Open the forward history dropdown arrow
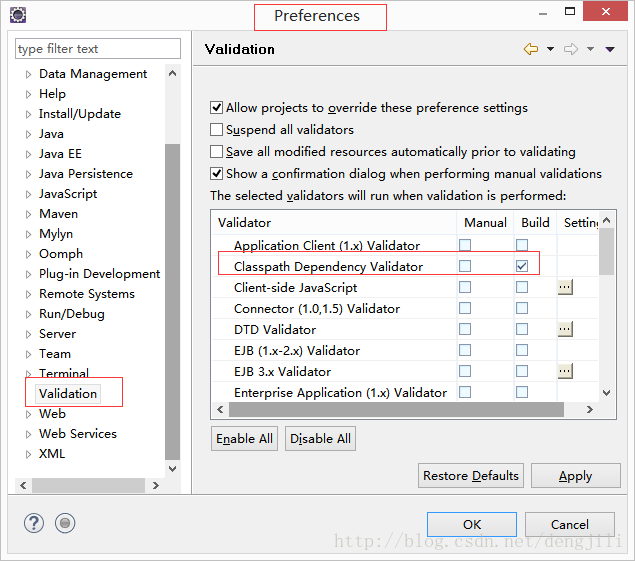Screen dimensions: 635x561 coord(590,49)
